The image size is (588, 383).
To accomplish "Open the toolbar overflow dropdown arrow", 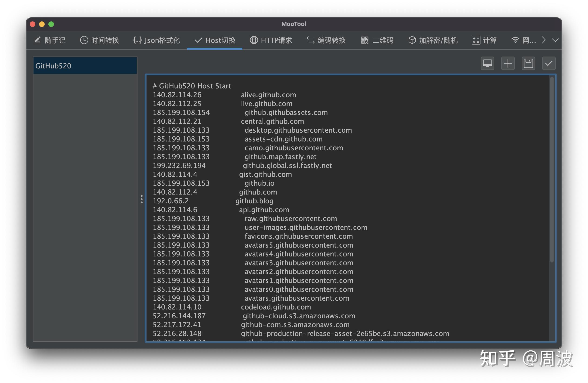I will (555, 40).
